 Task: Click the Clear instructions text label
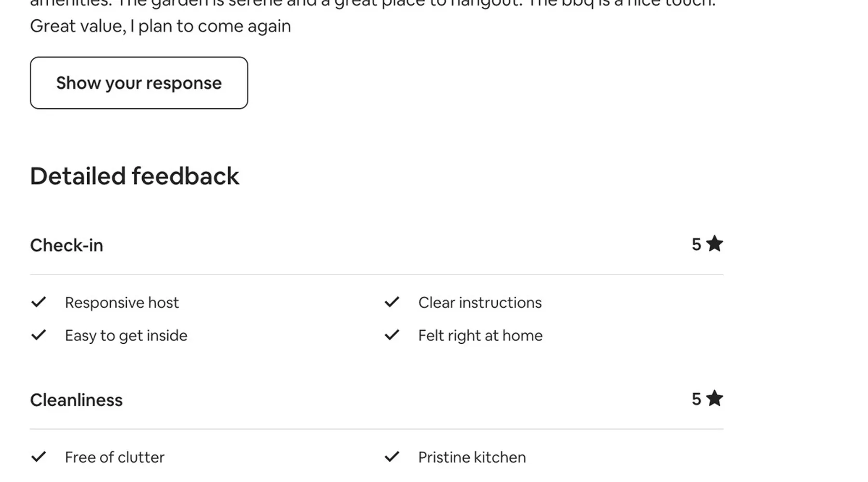pyautogui.click(x=480, y=303)
